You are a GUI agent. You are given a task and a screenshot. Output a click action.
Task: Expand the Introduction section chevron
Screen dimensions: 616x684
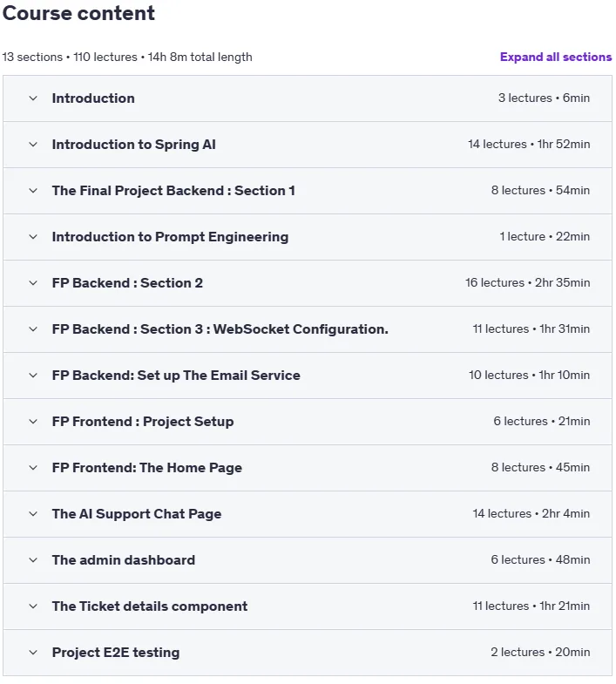coord(33,98)
